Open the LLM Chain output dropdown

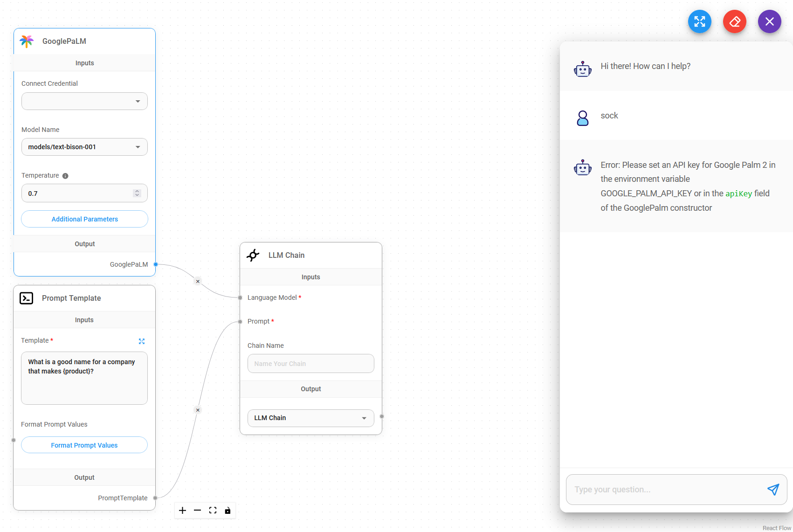coord(310,418)
